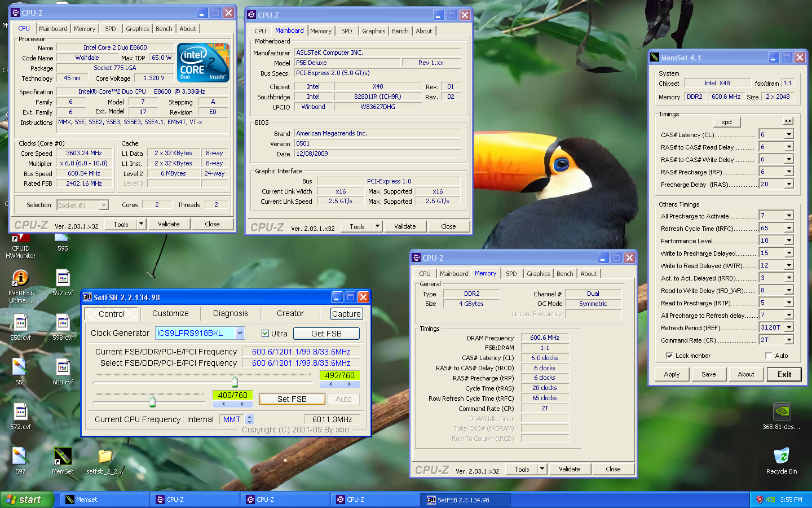Click the Set FSB button
This screenshot has height=508, width=812.
292,399
